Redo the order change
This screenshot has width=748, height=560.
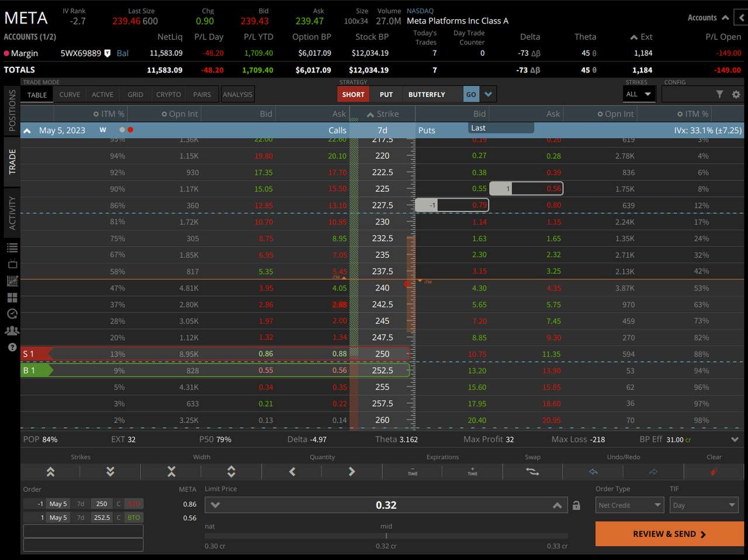[x=653, y=472]
